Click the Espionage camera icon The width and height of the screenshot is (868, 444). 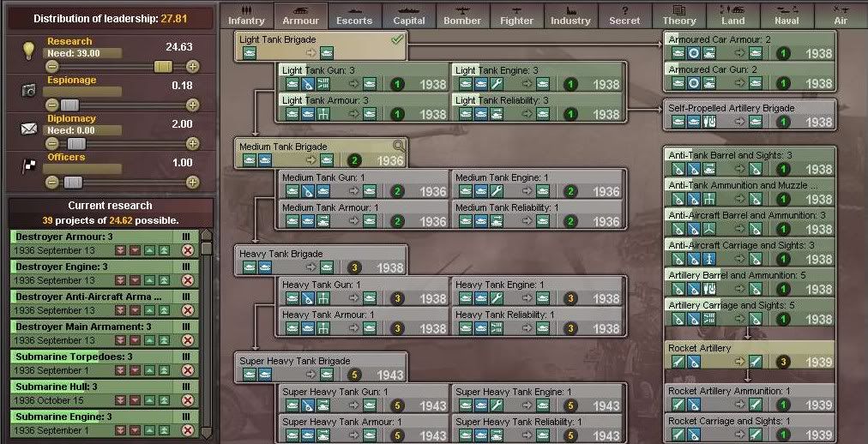coord(29,91)
